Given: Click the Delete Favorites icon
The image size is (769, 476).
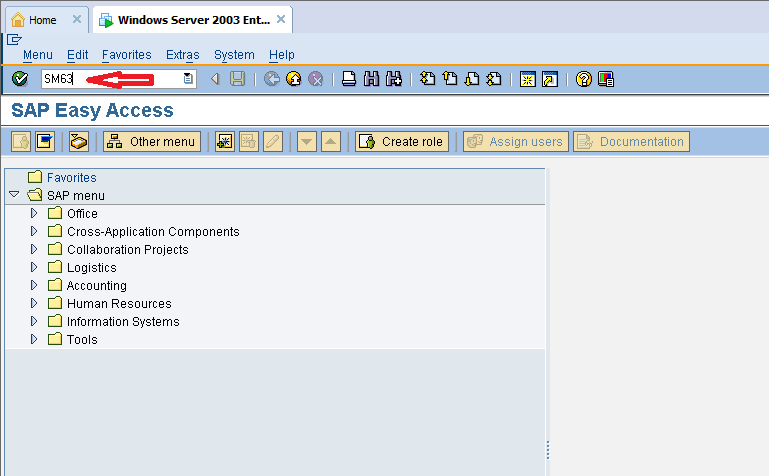Looking at the screenshot, I should (249, 142).
